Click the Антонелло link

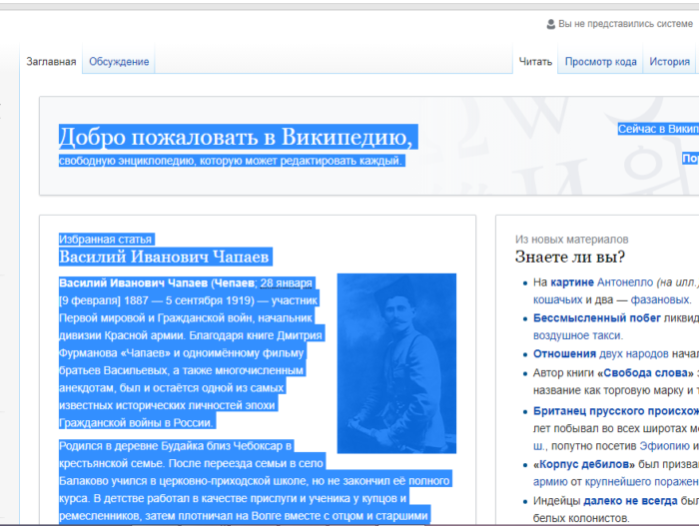point(625,283)
